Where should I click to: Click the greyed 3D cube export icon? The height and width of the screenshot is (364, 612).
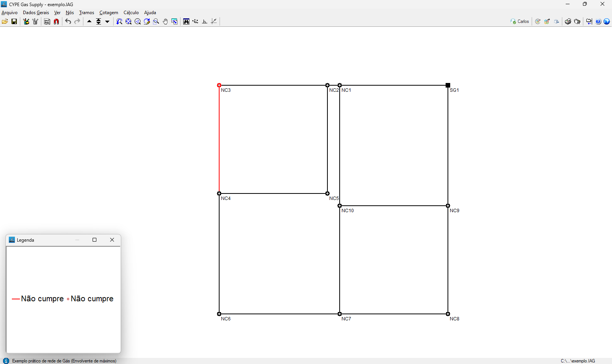tap(556, 21)
